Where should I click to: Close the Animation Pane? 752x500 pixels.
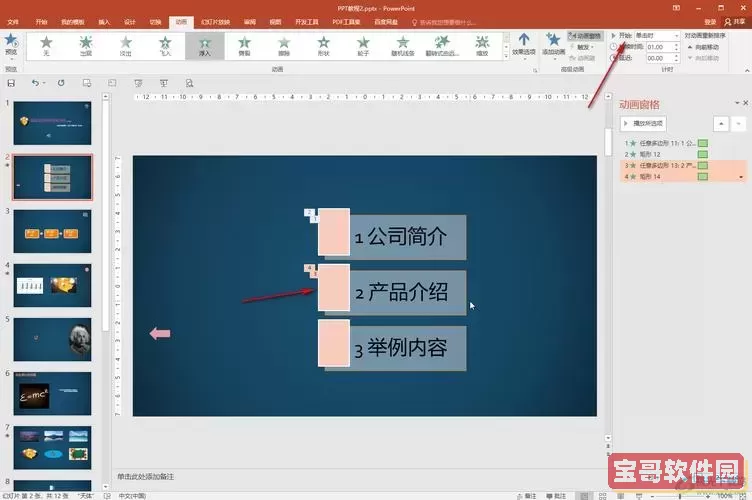coord(746,103)
